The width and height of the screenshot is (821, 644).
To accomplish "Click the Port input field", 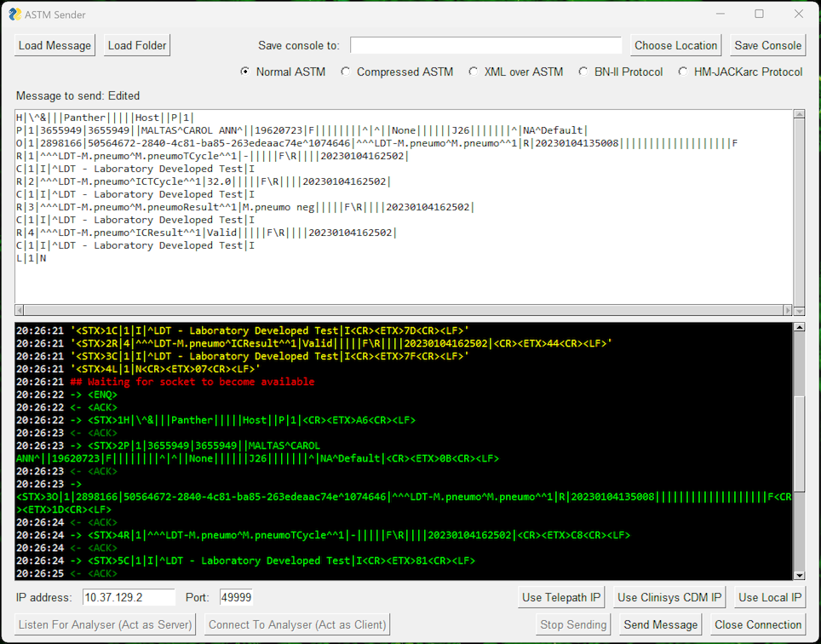I will point(236,597).
